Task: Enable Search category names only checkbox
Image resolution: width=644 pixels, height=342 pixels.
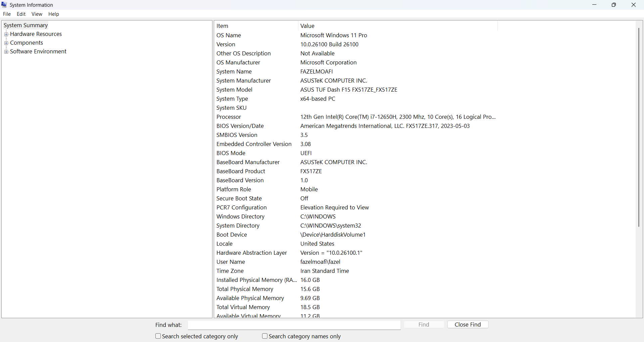Action: pyautogui.click(x=265, y=336)
